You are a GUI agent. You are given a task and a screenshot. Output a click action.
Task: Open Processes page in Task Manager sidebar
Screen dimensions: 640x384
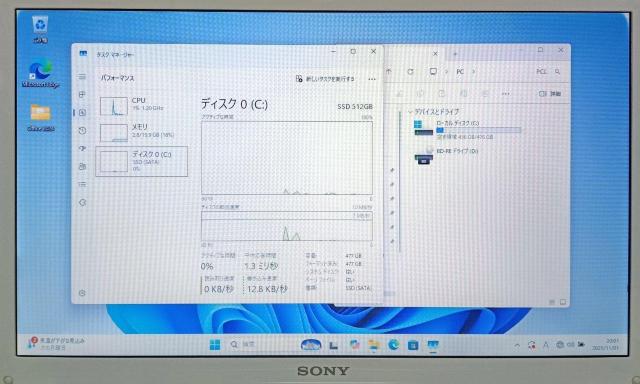click(x=82, y=95)
